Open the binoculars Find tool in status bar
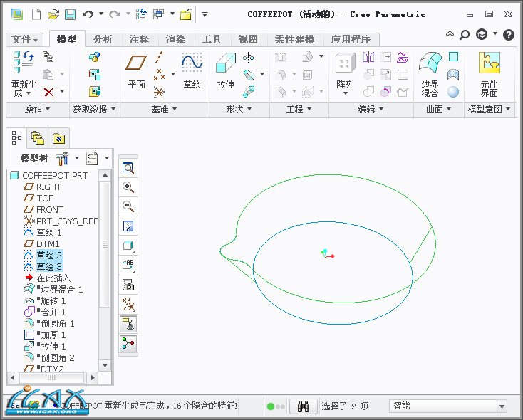The width and height of the screenshot is (523, 420). (x=304, y=406)
